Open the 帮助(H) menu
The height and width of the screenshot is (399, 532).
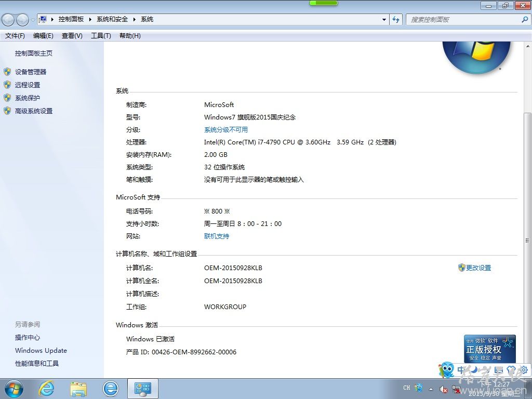(130, 36)
